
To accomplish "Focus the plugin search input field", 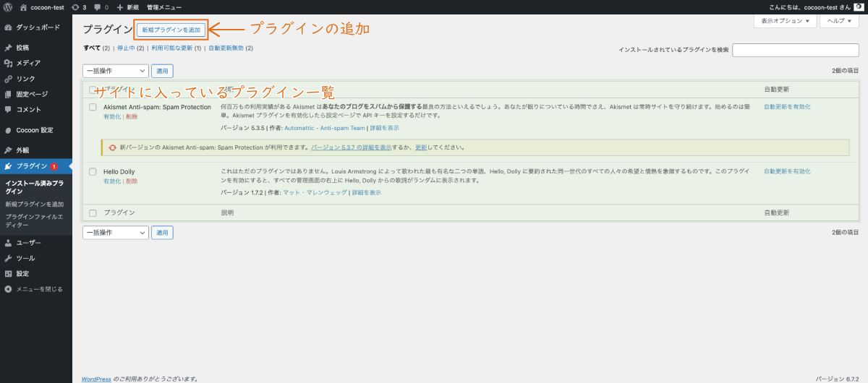I will click(x=796, y=50).
